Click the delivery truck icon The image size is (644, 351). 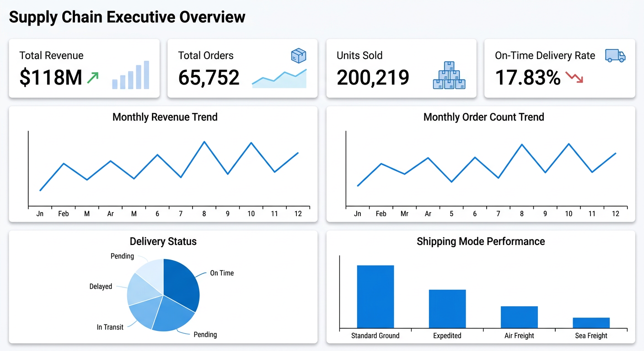[x=615, y=55]
